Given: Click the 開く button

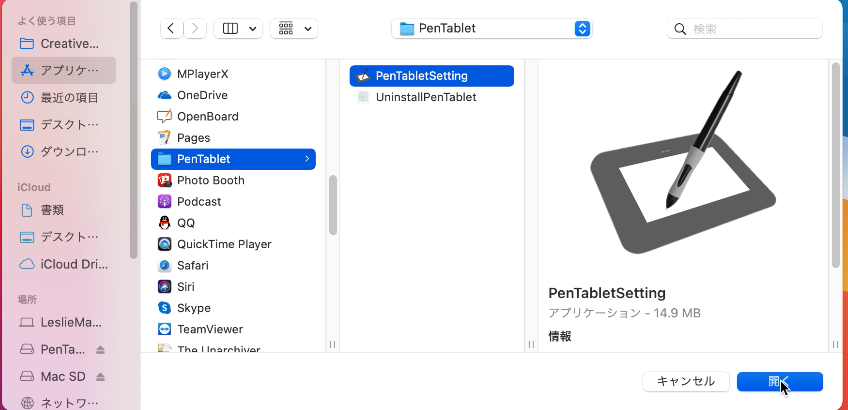Looking at the screenshot, I should pyautogui.click(x=780, y=381).
